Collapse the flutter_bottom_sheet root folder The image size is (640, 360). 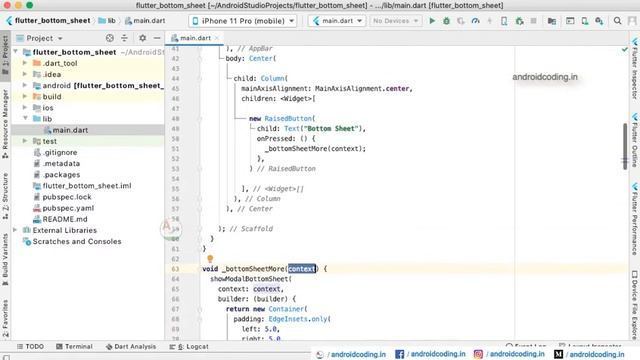point(16,52)
